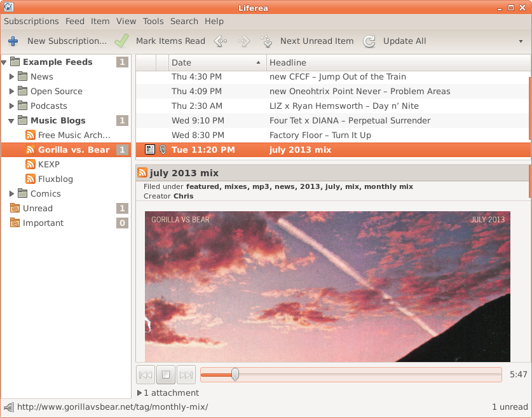Open the toolbar overflow dropdown arrow
This screenshot has height=418, width=532.
pyautogui.click(x=521, y=41)
